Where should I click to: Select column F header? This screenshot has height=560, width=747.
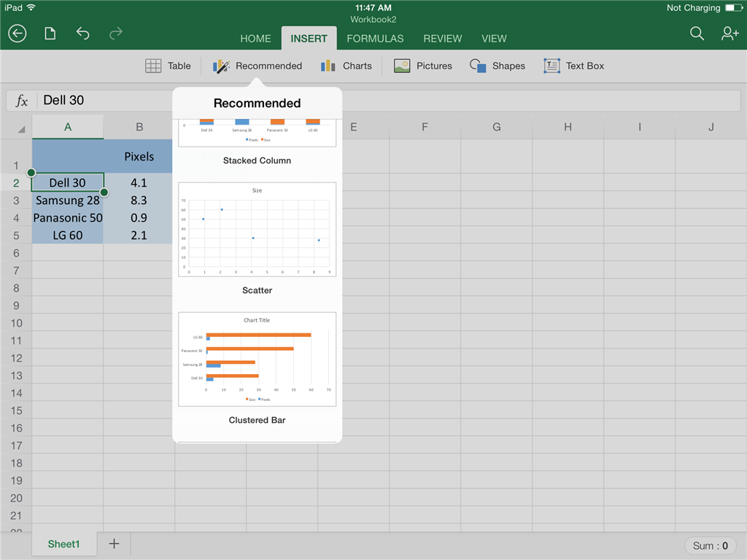click(x=425, y=127)
